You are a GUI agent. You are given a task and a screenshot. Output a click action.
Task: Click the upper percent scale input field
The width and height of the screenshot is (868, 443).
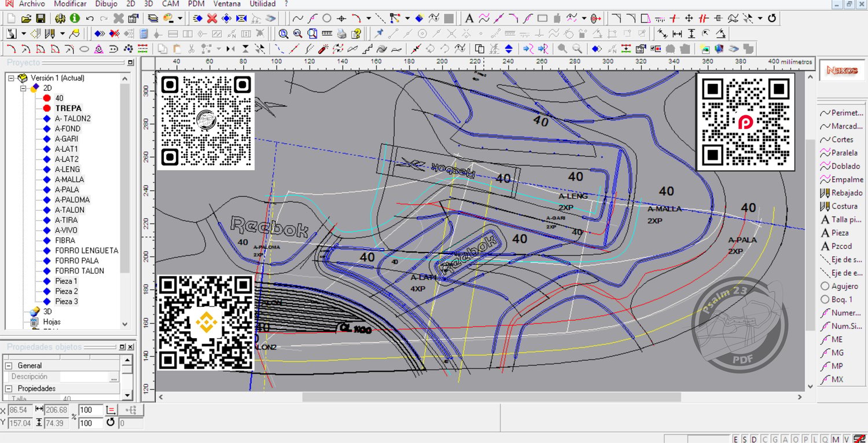point(90,410)
